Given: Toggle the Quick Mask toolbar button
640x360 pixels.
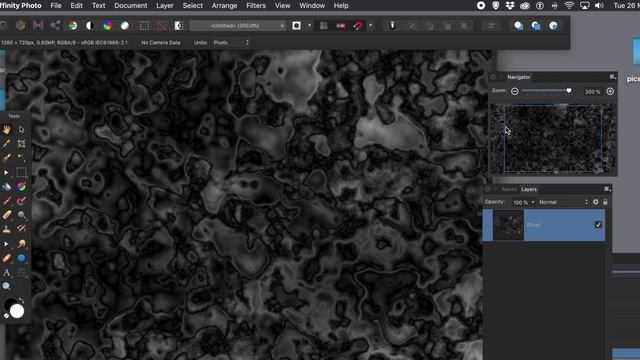Looking at the screenshot, I should (x=297, y=26).
